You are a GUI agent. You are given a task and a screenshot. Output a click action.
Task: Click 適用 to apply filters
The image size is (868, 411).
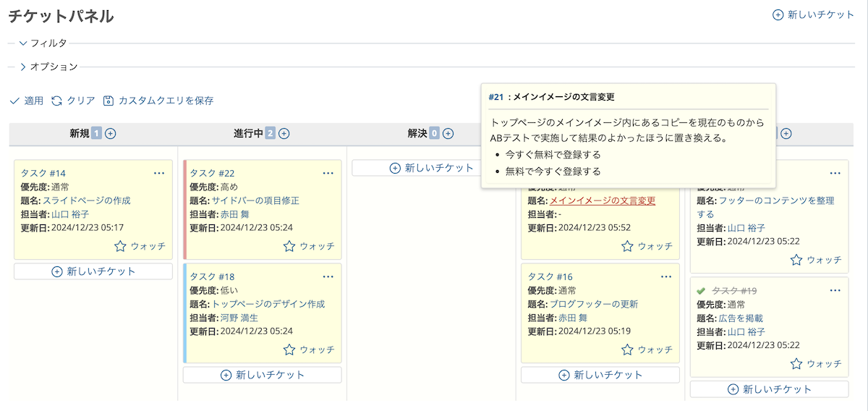click(27, 101)
